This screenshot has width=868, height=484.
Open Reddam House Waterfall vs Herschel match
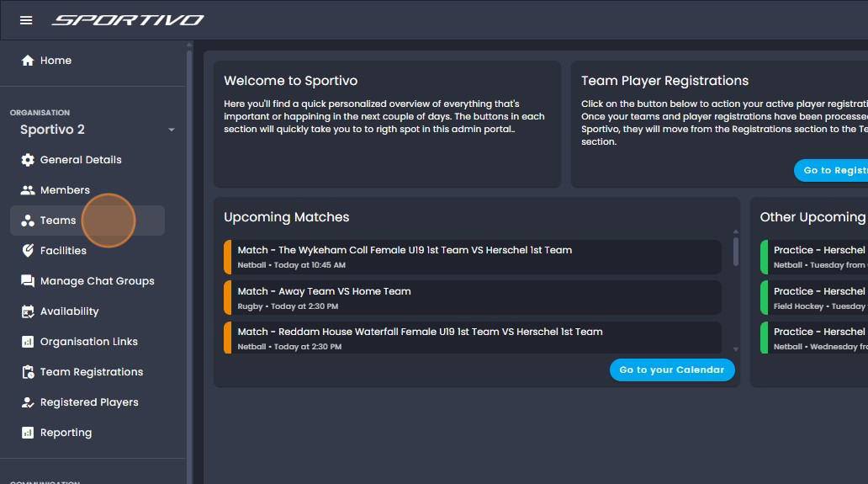tap(472, 338)
